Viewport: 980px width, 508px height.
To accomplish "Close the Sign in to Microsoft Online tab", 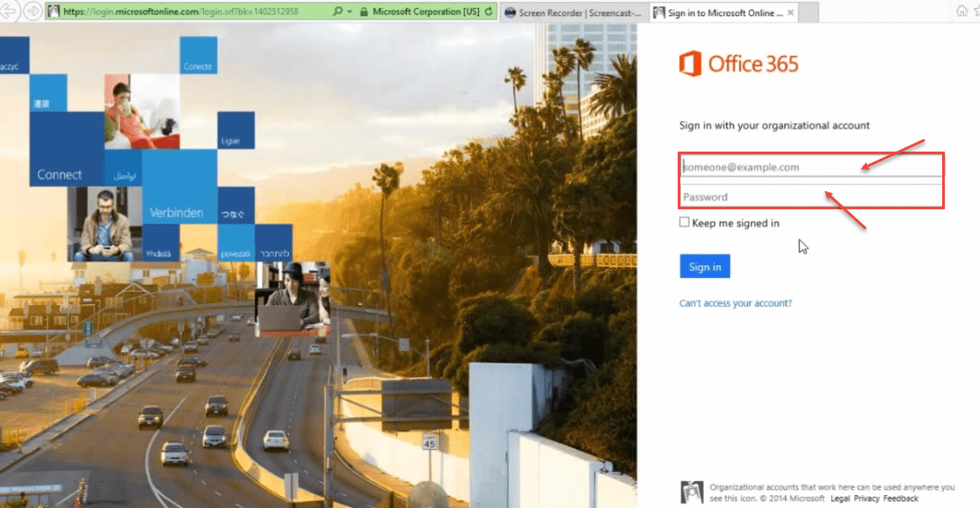I will point(790,13).
